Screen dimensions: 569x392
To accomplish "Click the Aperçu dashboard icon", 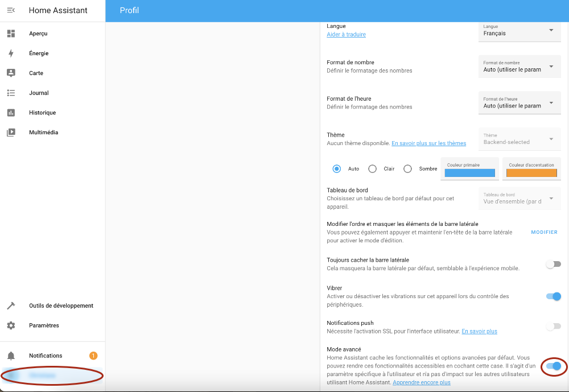I will click(x=11, y=34).
